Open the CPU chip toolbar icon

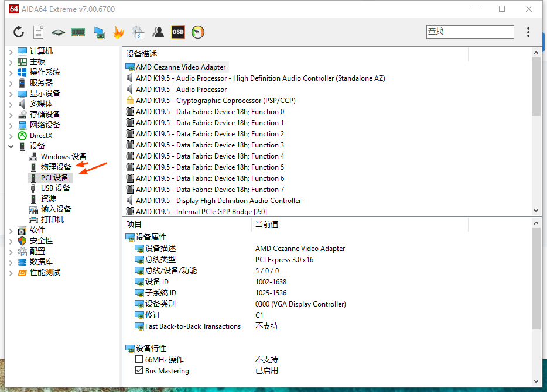(x=58, y=32)
